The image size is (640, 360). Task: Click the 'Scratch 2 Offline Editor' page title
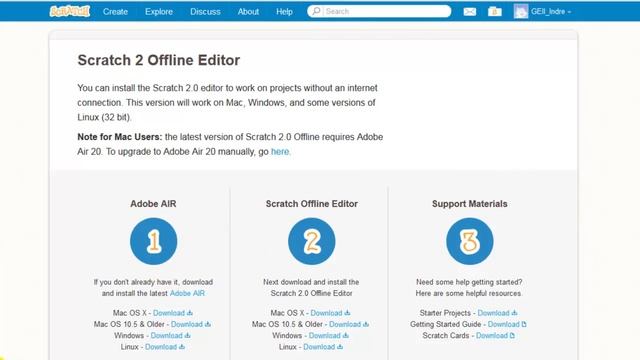[159, 60]
